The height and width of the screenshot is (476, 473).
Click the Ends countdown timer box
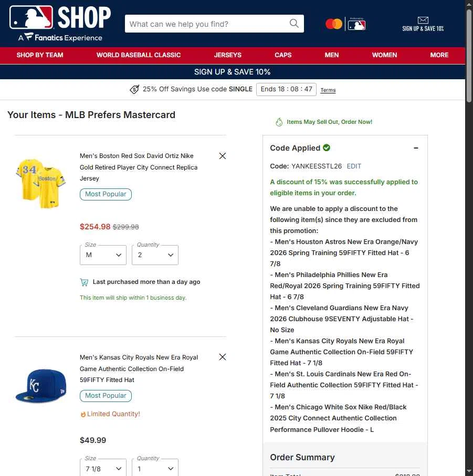tap(286, 89)
